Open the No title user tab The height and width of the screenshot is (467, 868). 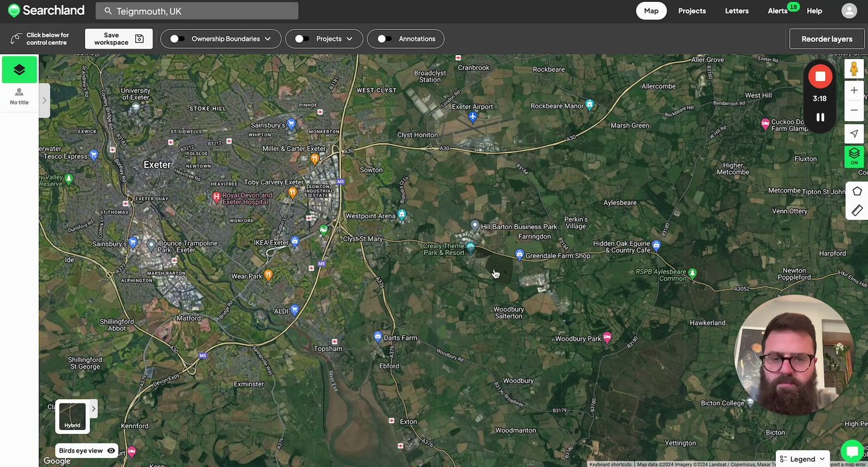click(19, 97)
